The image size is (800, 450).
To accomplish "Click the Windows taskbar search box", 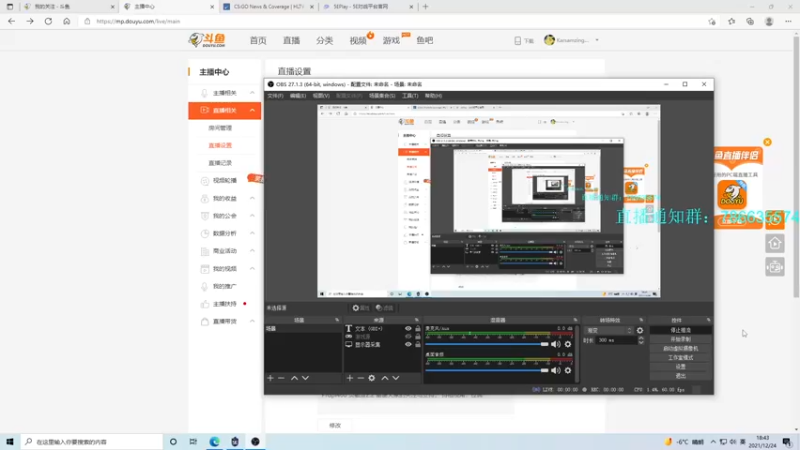I will click(92, 441).
